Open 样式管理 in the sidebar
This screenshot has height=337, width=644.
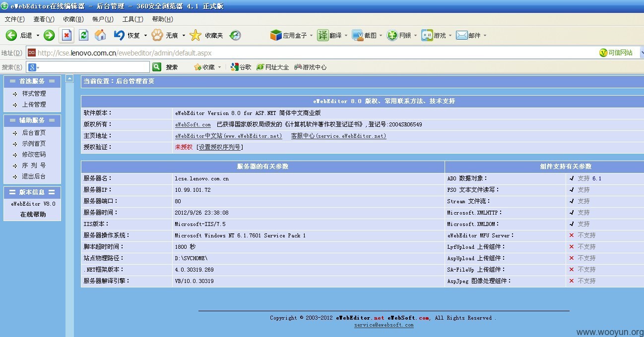click(34, 93)
